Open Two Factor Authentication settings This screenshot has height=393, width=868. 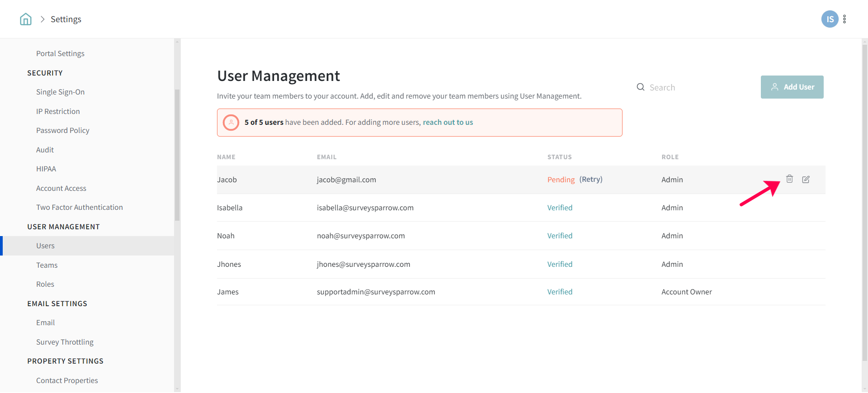(x=80, y=207)
